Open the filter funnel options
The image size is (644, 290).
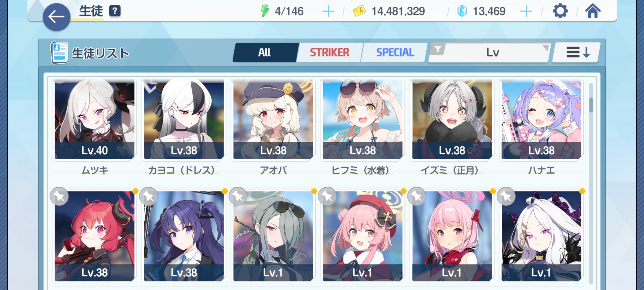[438, 49]
